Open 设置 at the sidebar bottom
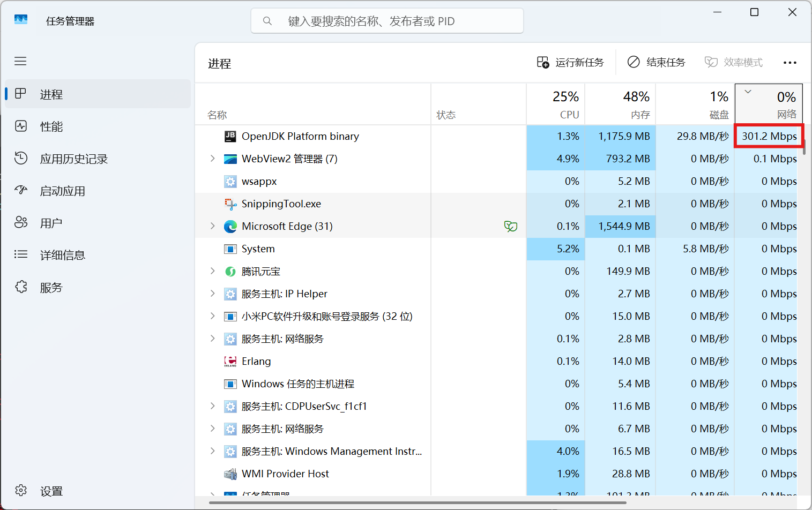The height and width of the screenshot is (510, 812). [98, 491]
